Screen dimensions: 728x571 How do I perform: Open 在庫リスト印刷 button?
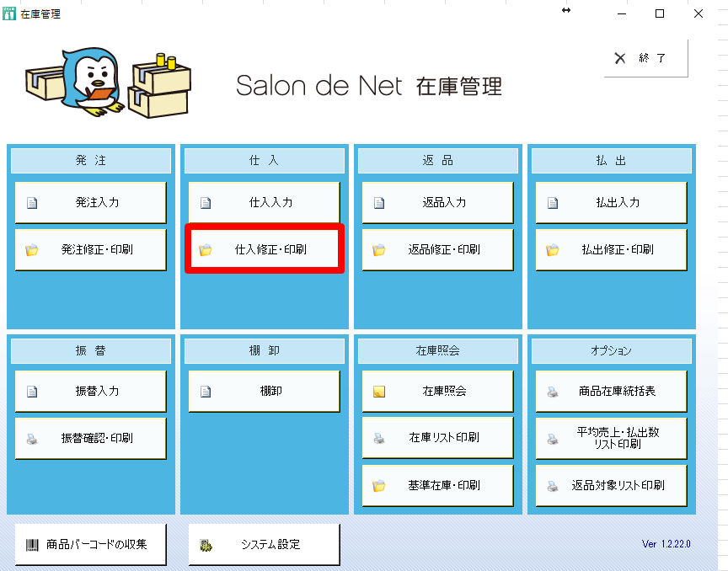(438, 438)
